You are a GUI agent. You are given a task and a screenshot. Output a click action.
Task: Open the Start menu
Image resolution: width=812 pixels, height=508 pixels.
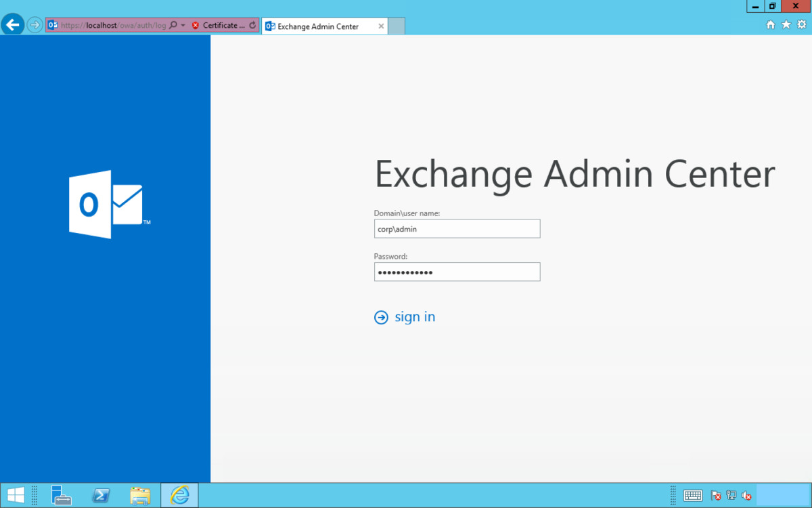click(15, 495)
